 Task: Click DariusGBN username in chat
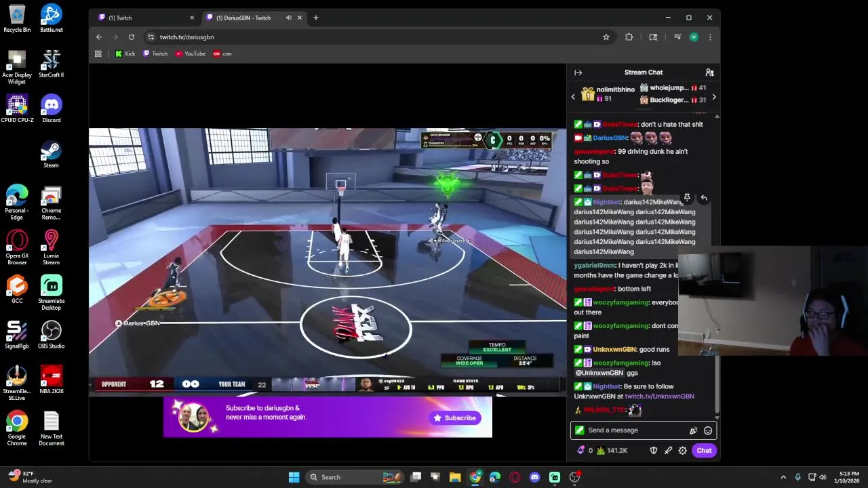pos(610,138)
